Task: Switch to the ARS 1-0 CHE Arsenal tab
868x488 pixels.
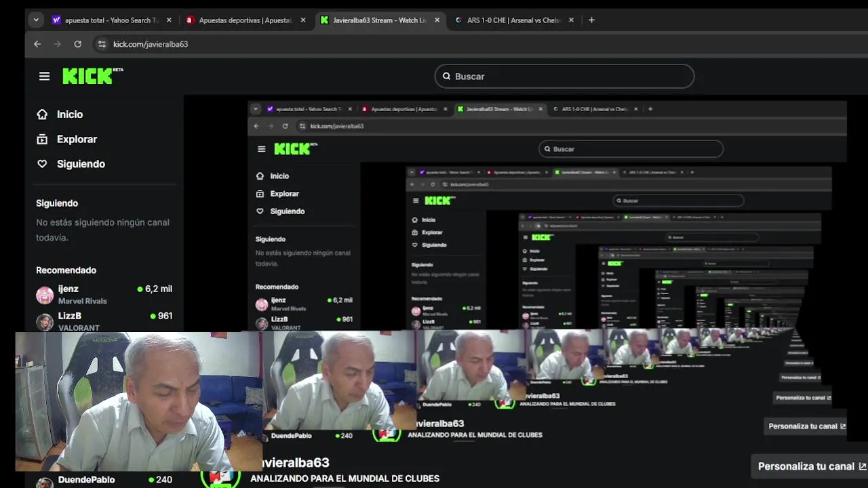Action: 514,20
